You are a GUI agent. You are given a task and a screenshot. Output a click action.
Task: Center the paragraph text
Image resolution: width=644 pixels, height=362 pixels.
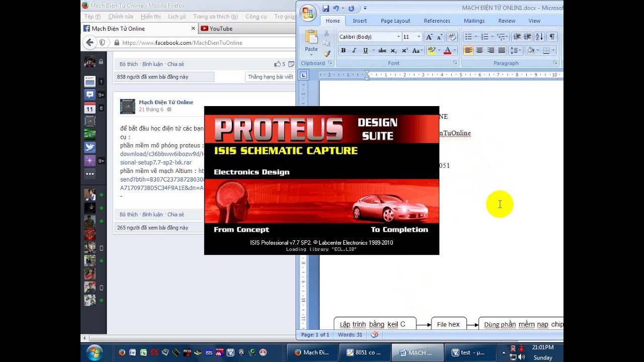479,50
